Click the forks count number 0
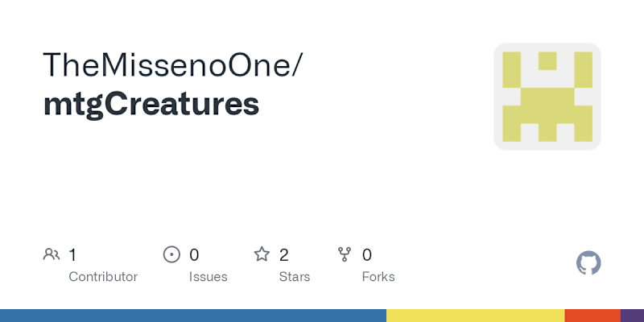The height and width of the screenshot is (322, 644). click(367, 255)
